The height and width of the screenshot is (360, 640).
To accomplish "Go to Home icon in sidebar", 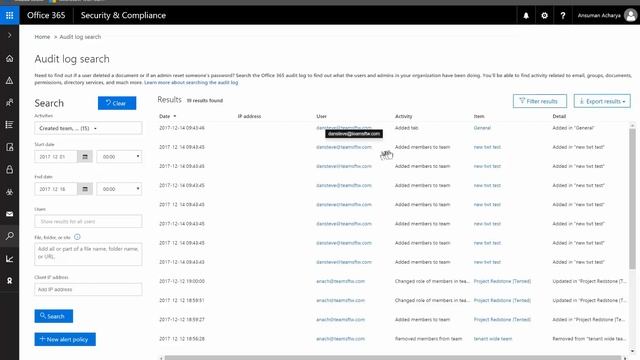I will [9, 58].
